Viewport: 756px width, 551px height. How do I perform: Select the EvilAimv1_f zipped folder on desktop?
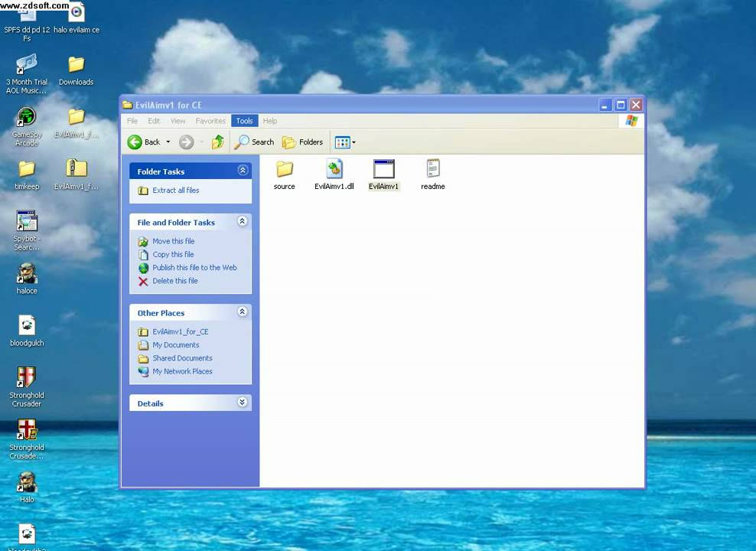tap(77, 174)
